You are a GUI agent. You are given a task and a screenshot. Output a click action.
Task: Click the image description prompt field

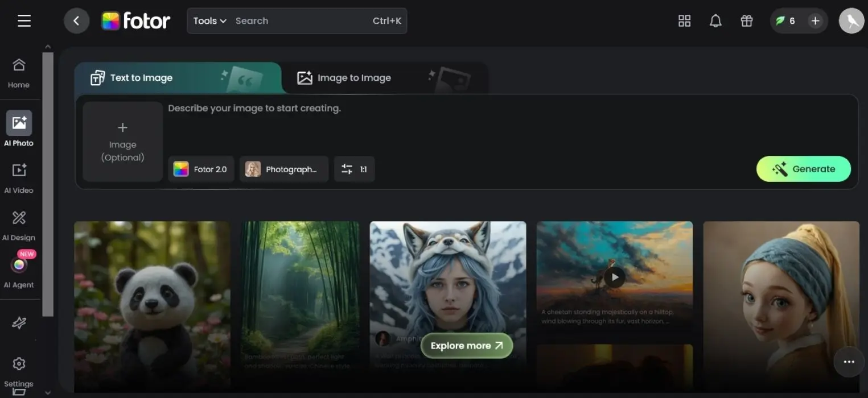point(455,125)
